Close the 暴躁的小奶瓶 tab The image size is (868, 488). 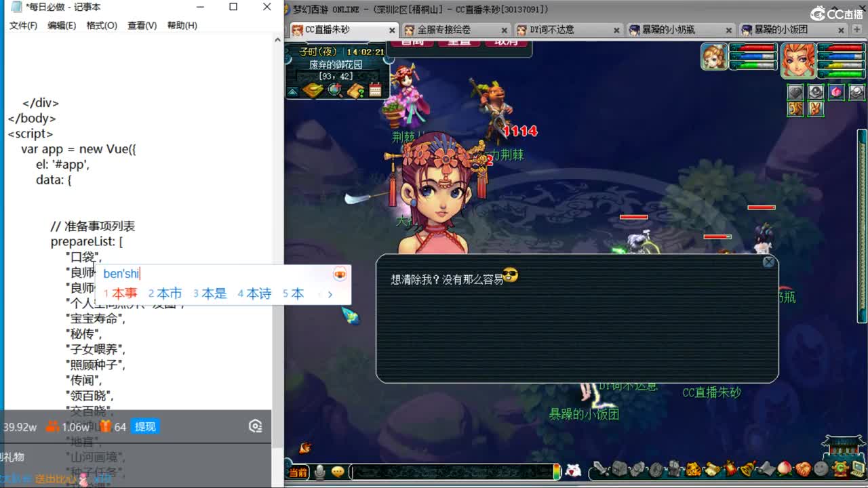coord(729,30)
